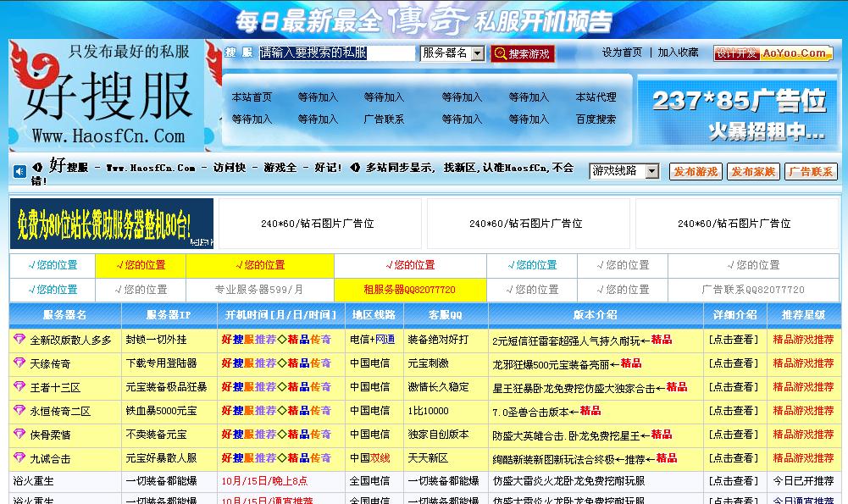Expand the 服务器名 dropdown arrow
The height and width of the screenshot is (504, 848).
475,53
